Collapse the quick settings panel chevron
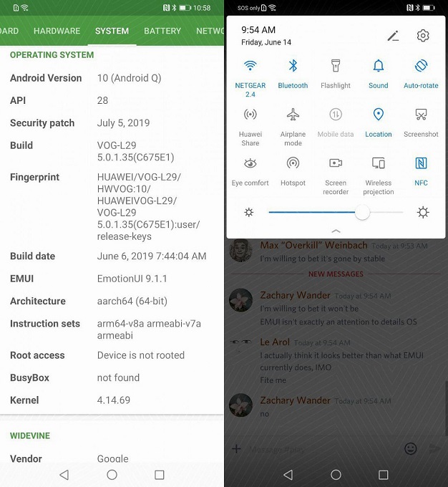Screen dimensions: 448x487 [336, 231]
